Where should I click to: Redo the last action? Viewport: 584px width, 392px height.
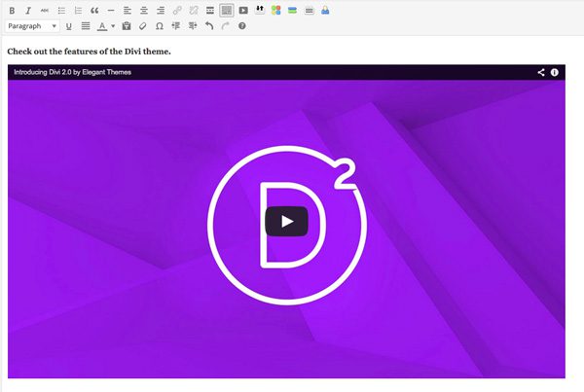click(226, 26)
